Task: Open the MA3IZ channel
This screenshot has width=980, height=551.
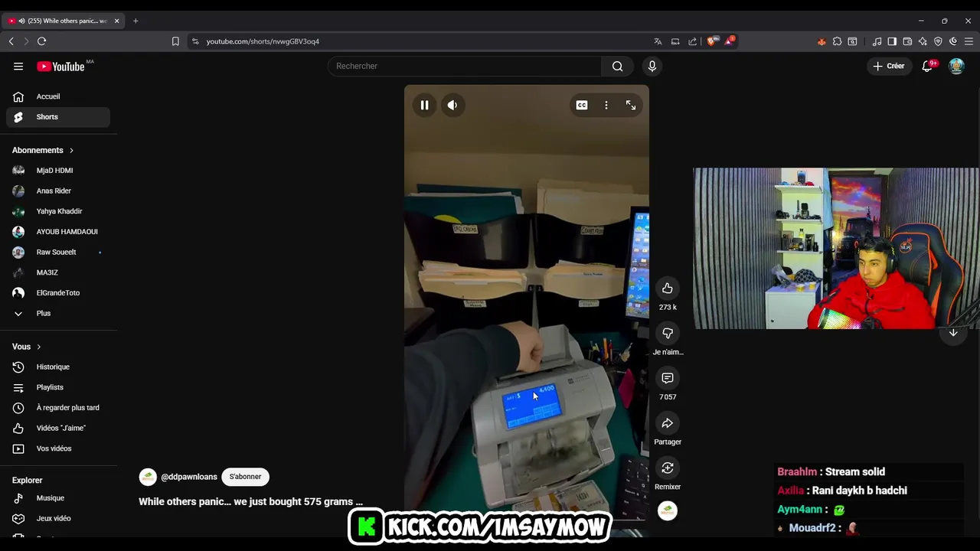Action: point(58,272)
